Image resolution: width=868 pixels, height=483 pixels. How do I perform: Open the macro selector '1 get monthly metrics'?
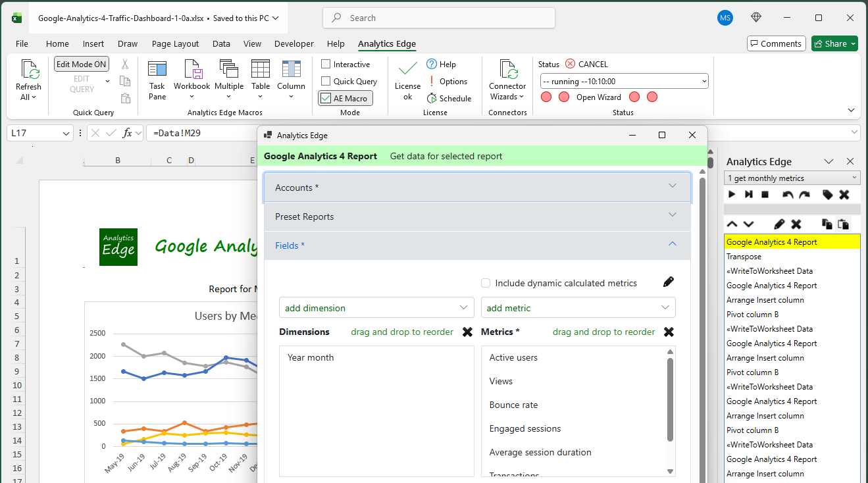point(792,178)
